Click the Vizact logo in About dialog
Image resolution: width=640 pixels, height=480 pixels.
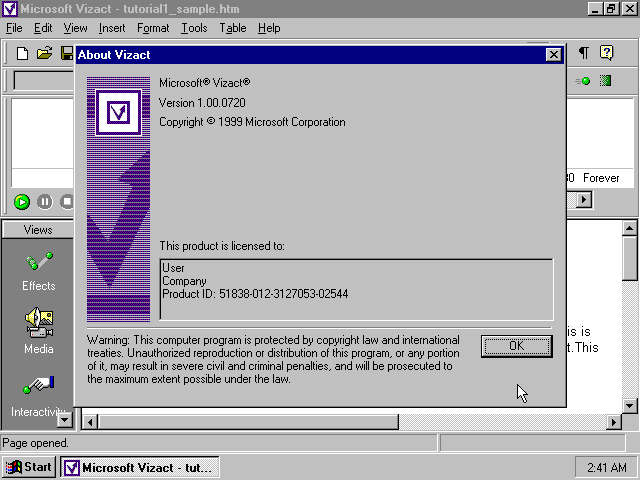[118, 112]
